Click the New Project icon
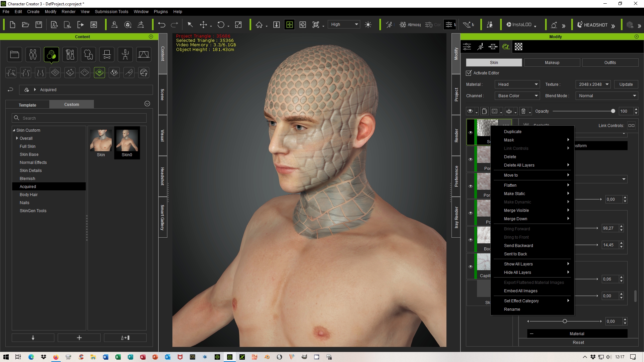 (12, 25)
